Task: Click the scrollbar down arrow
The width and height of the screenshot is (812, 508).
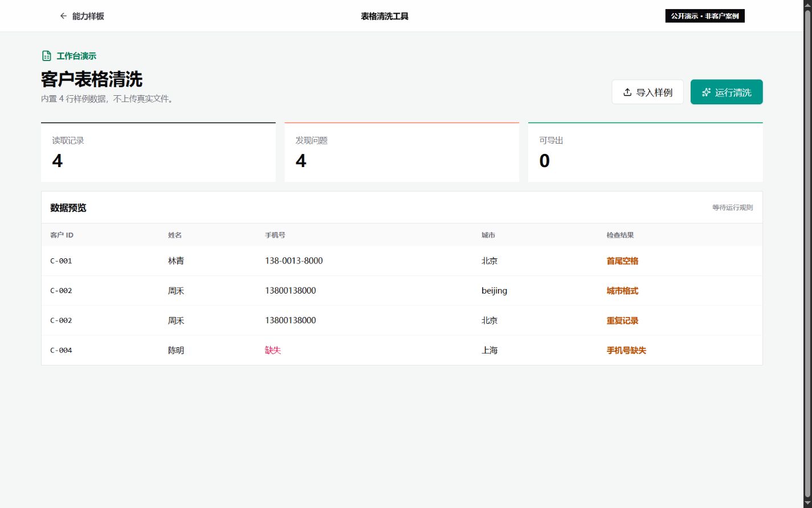Action: (x=807, y=503)
